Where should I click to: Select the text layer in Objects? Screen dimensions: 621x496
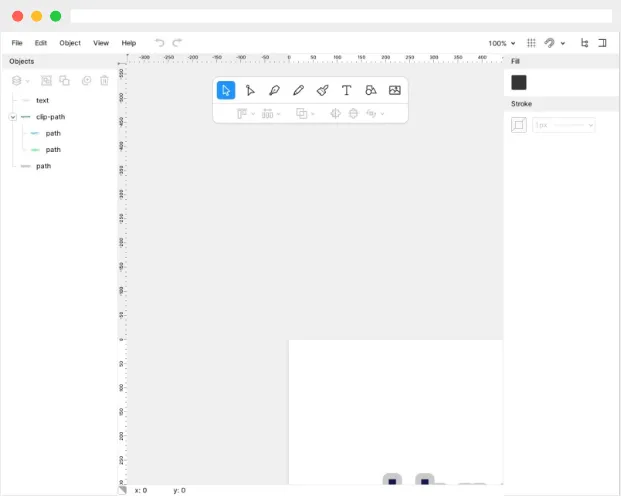click(x=42, y=100)
